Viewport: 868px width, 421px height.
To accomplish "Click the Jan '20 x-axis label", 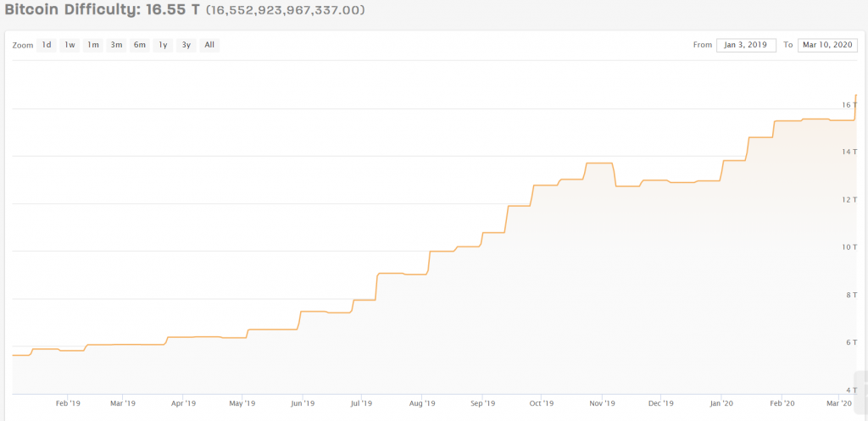I will point(722,403).
